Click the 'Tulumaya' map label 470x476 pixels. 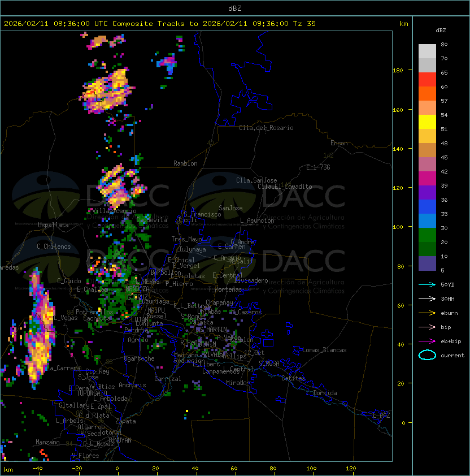tap(193, 249)
